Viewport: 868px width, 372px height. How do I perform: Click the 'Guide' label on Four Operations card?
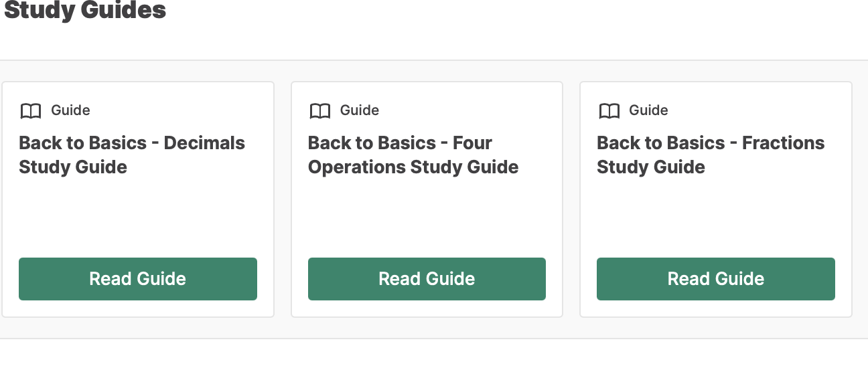pos(360,110)
